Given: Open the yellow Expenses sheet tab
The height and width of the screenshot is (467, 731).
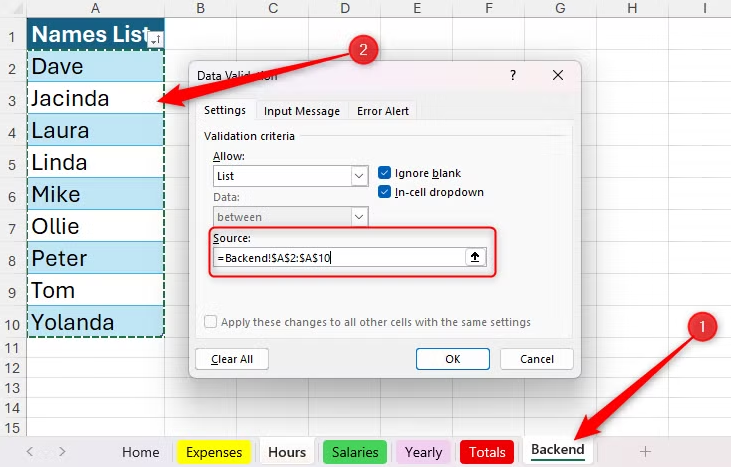Looking at the screenshot, I should pos(214,452).
